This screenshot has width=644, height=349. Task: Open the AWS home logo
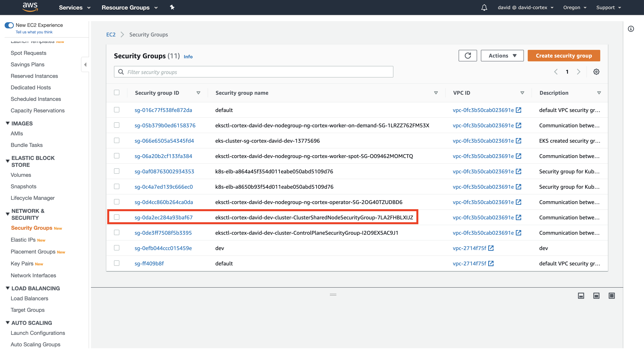[30, 7]
